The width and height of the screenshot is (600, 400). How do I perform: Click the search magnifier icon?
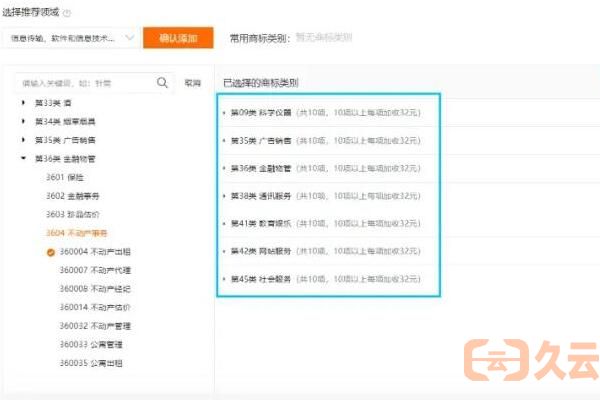(163, 83)
